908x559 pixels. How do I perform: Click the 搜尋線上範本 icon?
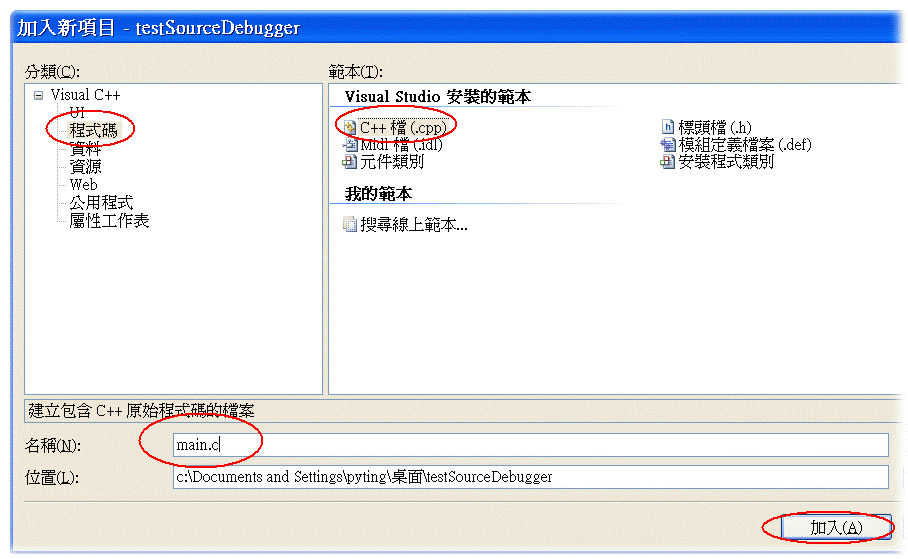point(350,224)
